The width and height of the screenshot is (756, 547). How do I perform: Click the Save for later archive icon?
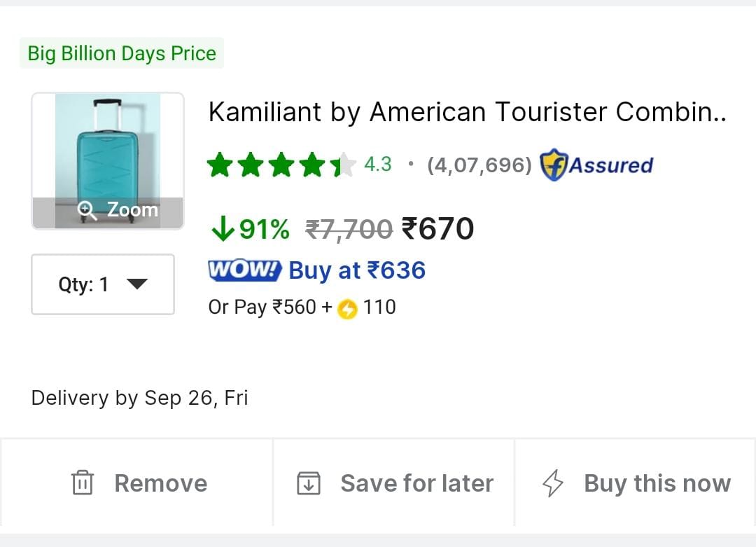click(x=309, y=483)
